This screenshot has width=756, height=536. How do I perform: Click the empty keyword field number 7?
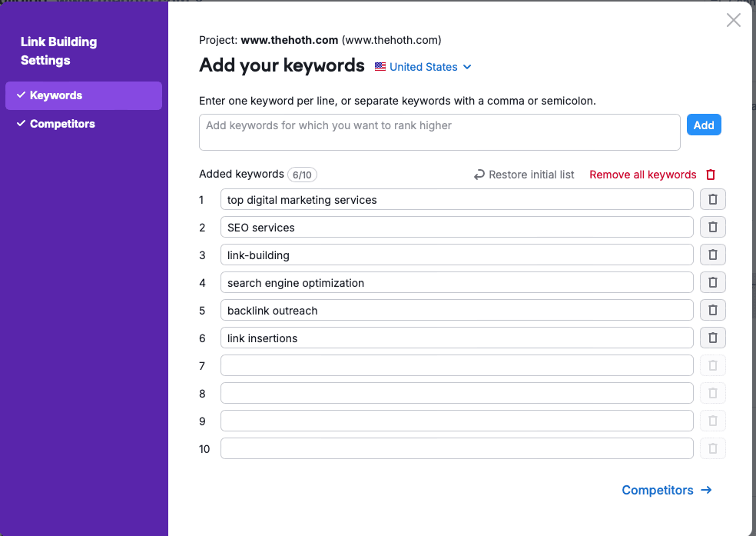(x=456, y=365)
